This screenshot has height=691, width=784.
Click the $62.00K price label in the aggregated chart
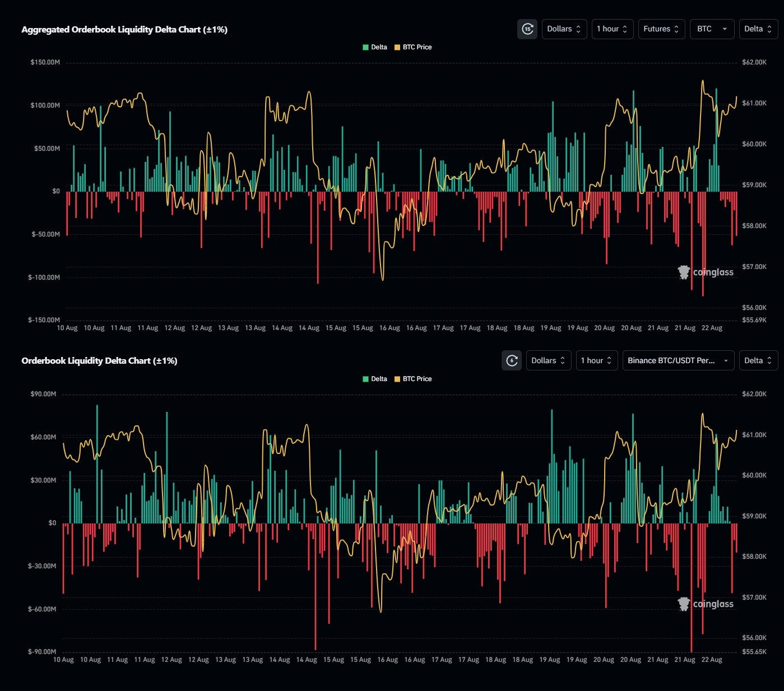click(754, 62)
